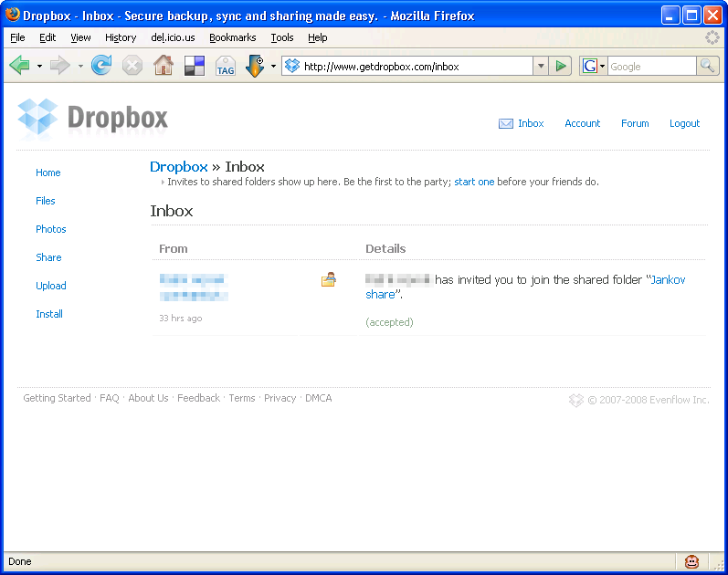Viewport: 728px width, 575px height.
Task: Open the del.icio.us bookmarks icon
Action: pyautogui.click(x=195, y=66)
